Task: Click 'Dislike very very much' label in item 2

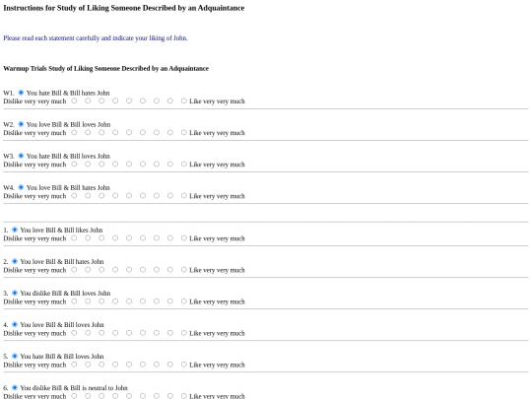Action: [x=34, y=270]
